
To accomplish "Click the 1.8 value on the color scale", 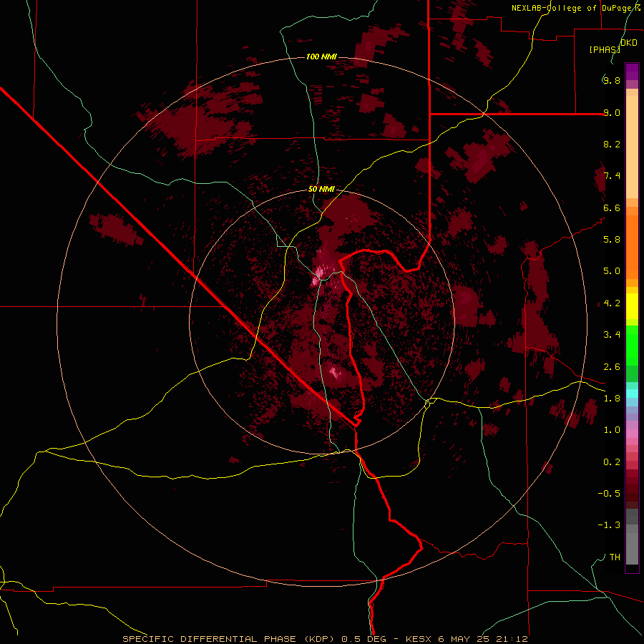I will point(612,399).
